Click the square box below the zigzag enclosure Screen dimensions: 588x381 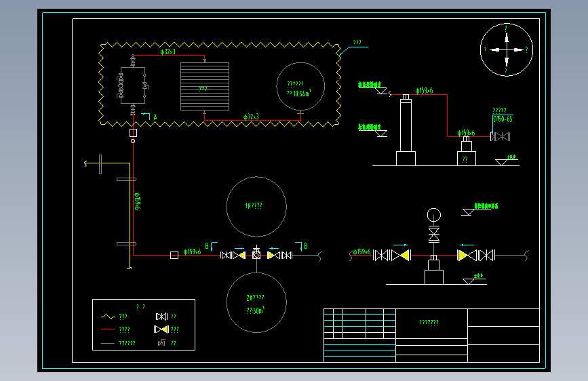point(133,133)
